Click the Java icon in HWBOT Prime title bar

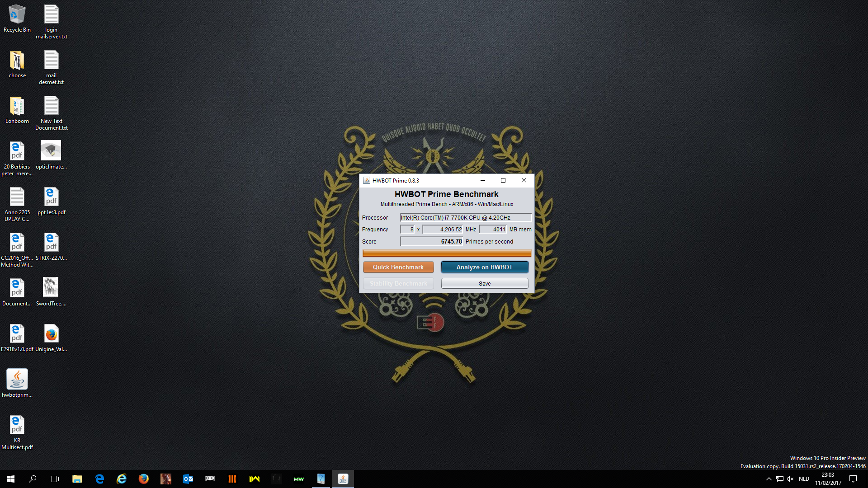[367, 180]
